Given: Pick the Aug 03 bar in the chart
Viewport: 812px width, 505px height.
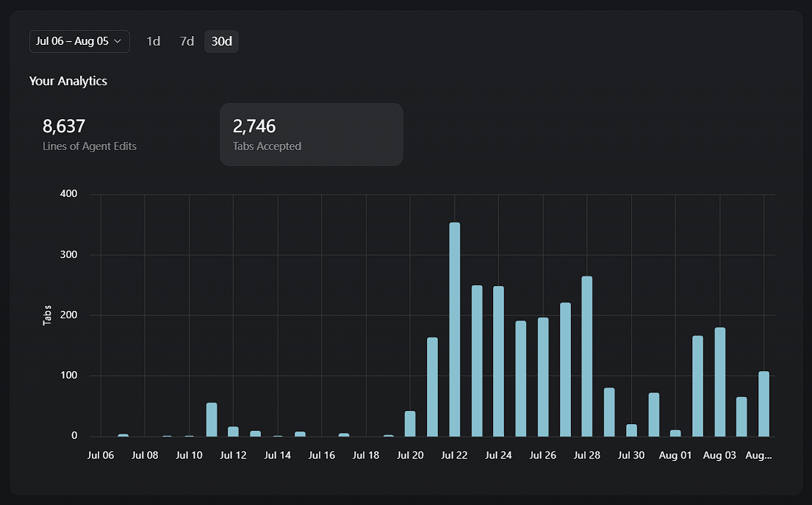Looking at the screenshot, I should click(719, 382).
